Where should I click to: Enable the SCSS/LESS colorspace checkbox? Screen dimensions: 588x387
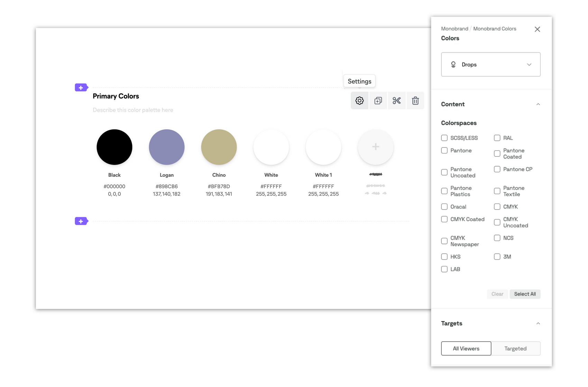[444, 138]
